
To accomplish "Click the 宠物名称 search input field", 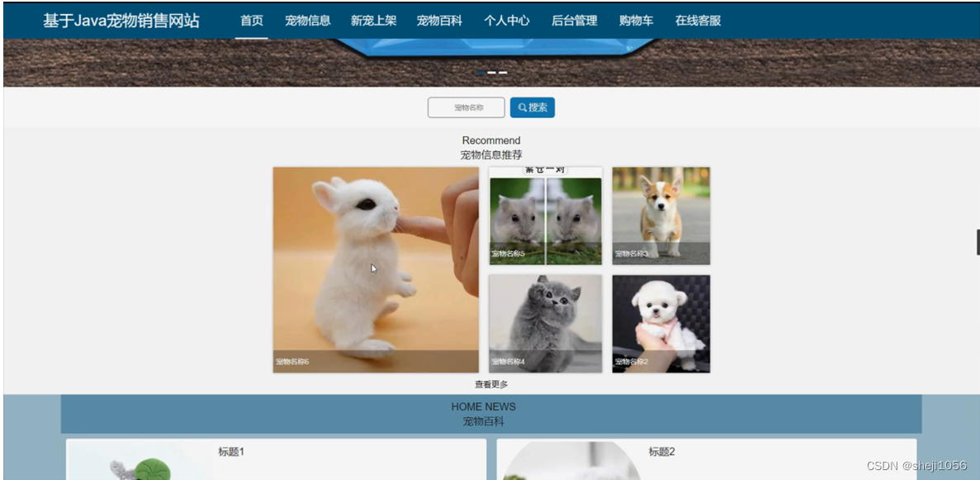I will [x=466, y=107].
